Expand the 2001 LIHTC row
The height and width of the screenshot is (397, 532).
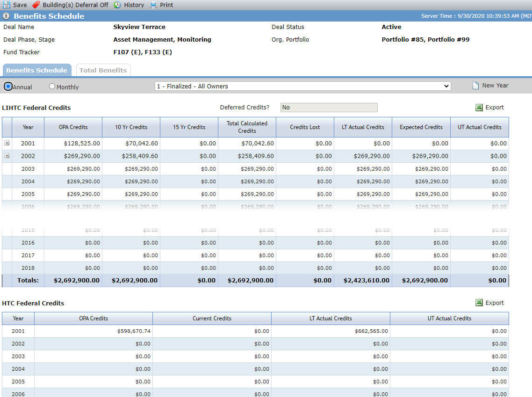point(7,143)
